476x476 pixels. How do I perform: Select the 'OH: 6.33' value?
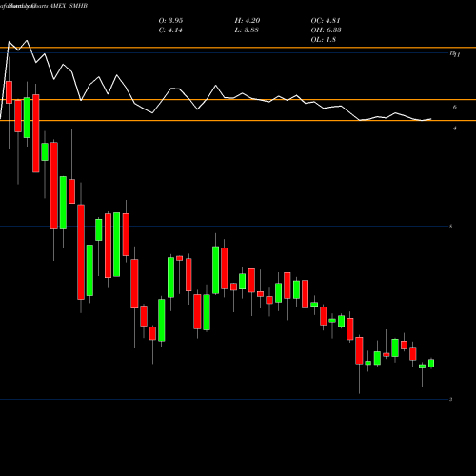coord(327,30)
